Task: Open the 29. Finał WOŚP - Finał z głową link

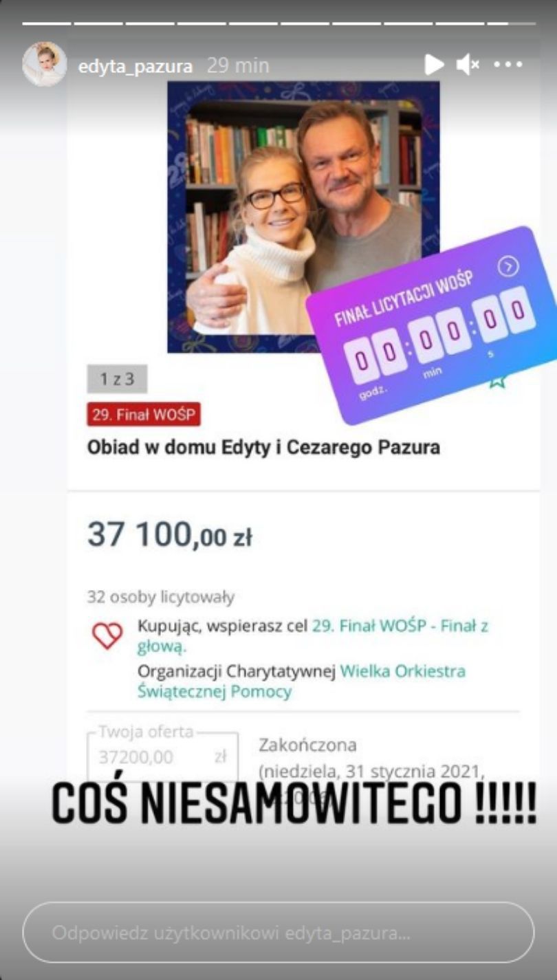Action: click(313, 636)
